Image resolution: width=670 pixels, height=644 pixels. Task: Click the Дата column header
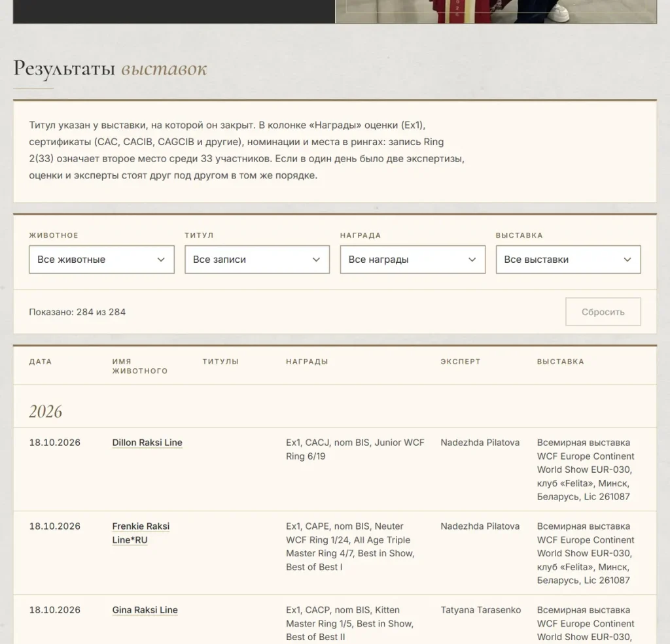[40, 362]
